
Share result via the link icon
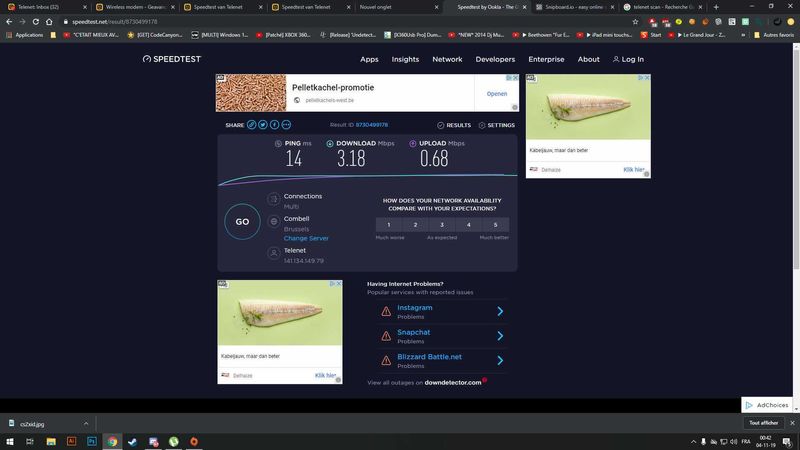(x=252, y=125)
